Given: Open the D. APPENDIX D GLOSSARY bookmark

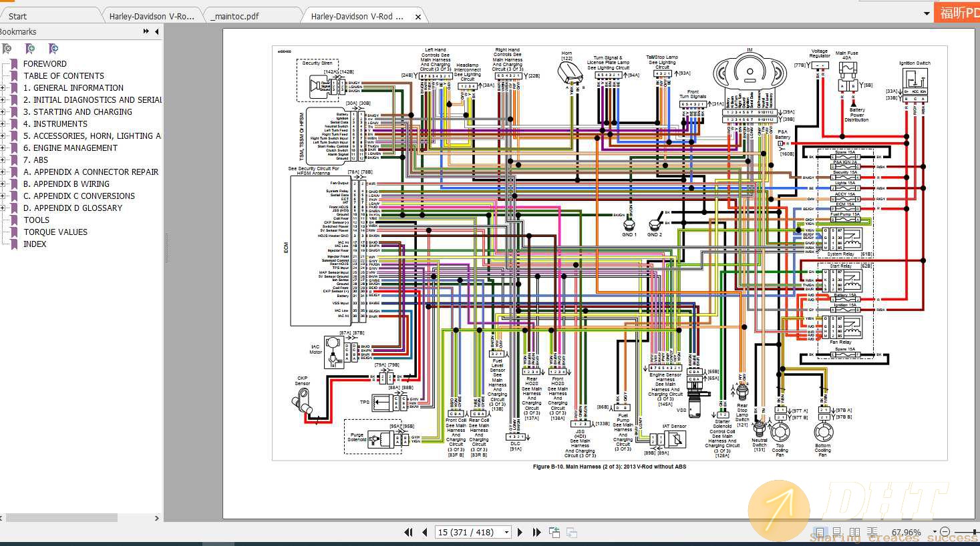Looking at the screenshot, I should pos(73,208).
